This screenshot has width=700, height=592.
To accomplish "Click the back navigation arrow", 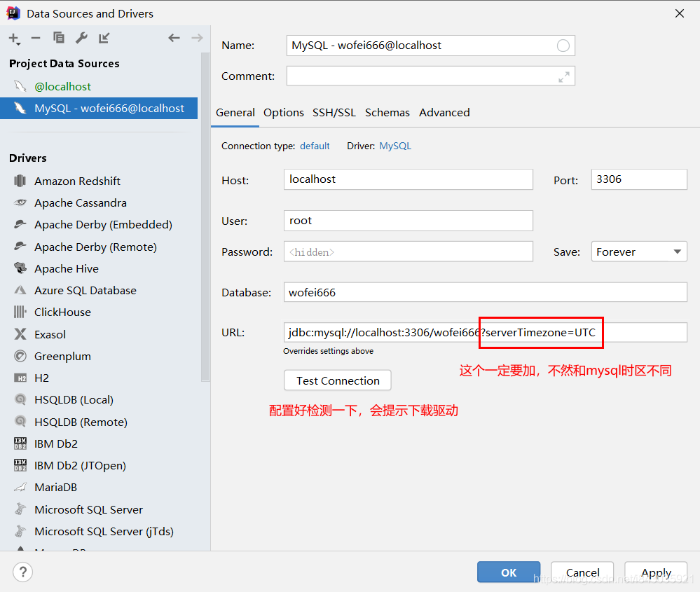I will pyautogui.click(x=174, y=38).
